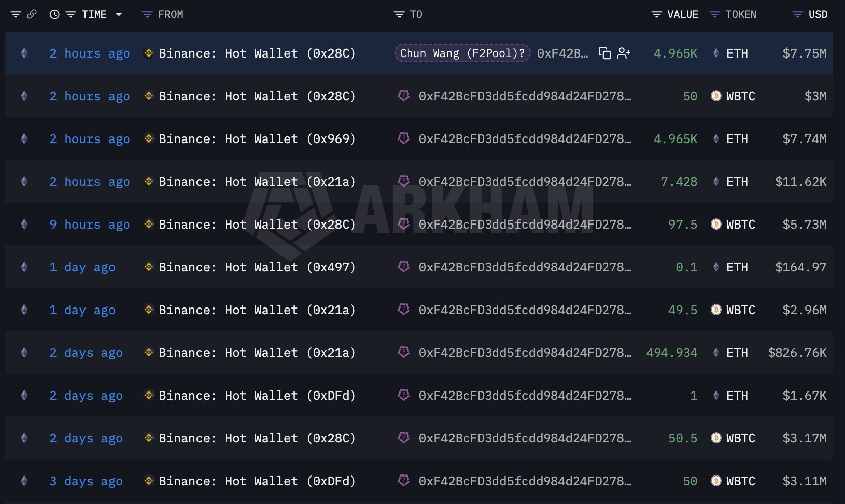
Task: Open the Chun Wang (F2Pool)? label
Action: pos(462,53)
